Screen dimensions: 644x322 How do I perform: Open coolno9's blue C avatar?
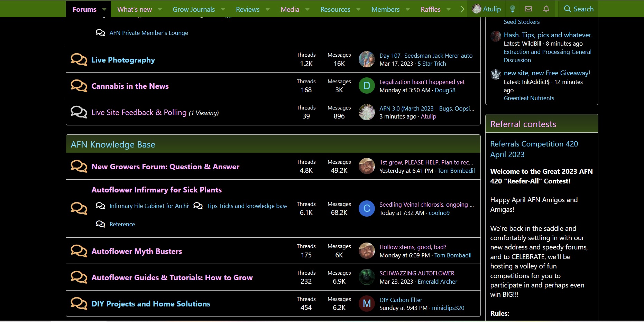coord(367,208)
